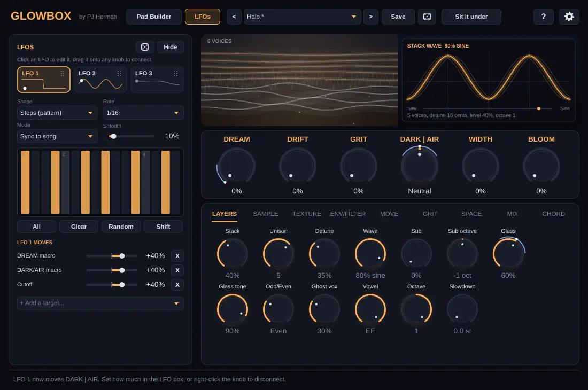Switch to the TEXTURE tab
The height and width of the screenshot is (390, 588).
[307, 214]
